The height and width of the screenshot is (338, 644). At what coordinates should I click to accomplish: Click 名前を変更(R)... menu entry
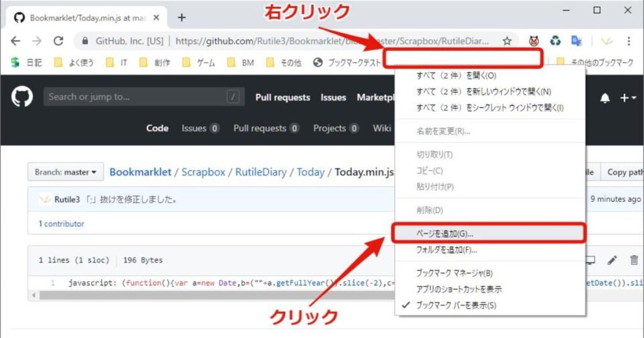[x=490, y=131]
